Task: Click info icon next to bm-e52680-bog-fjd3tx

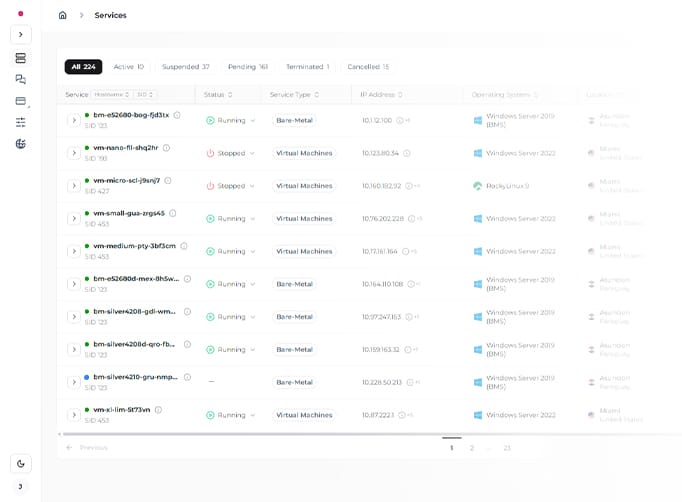Action: (177, 115)
